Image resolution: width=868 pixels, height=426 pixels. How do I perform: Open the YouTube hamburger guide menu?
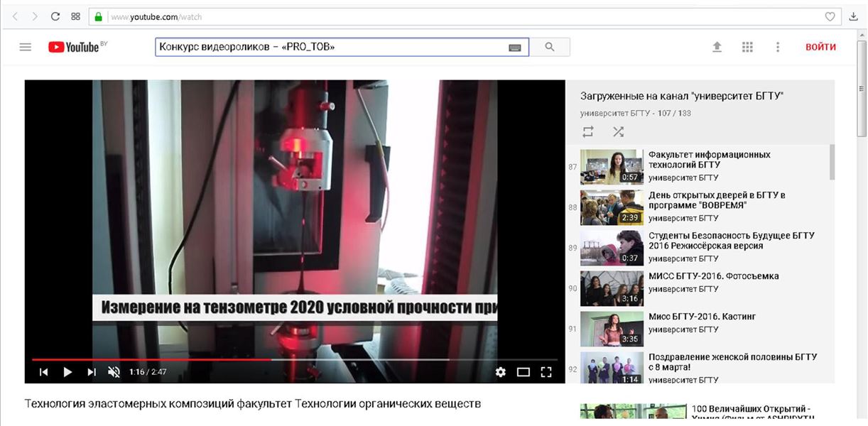tap(26, 47)
